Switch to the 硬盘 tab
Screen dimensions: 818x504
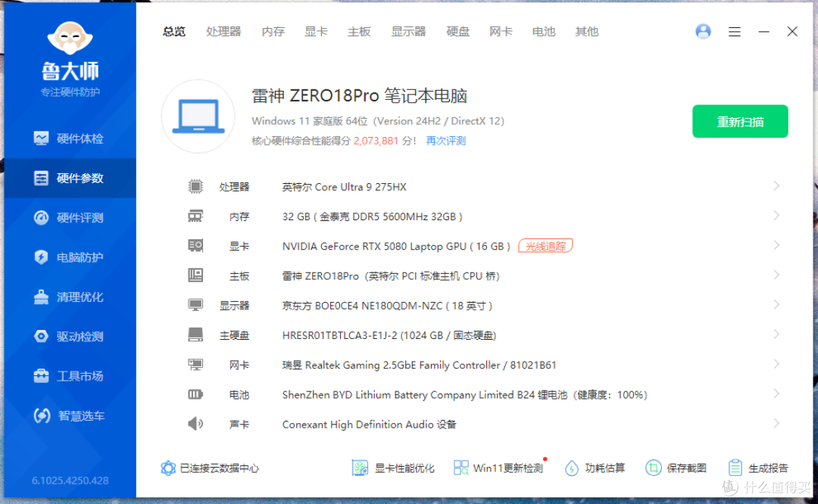coord(457,32)
